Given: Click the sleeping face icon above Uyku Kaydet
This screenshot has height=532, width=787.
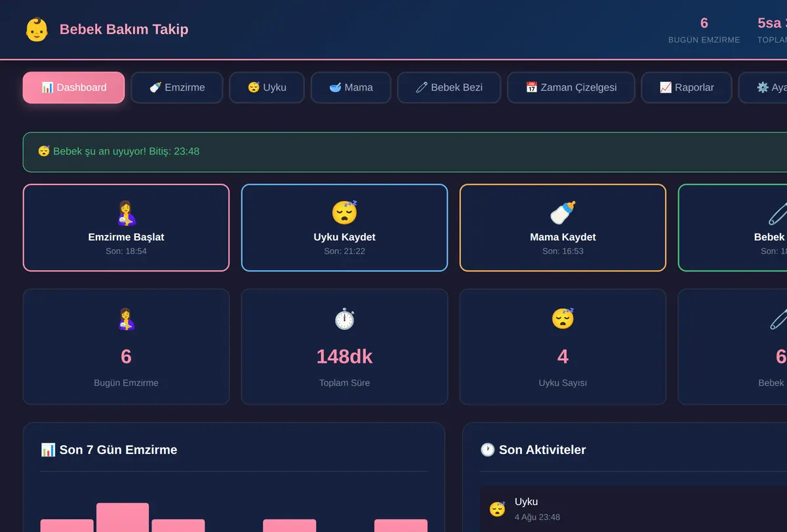Looking at the screenshot, I should (344, 213).
